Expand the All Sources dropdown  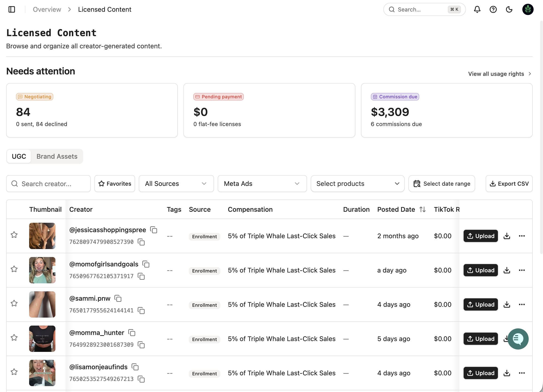pos(176,184)
